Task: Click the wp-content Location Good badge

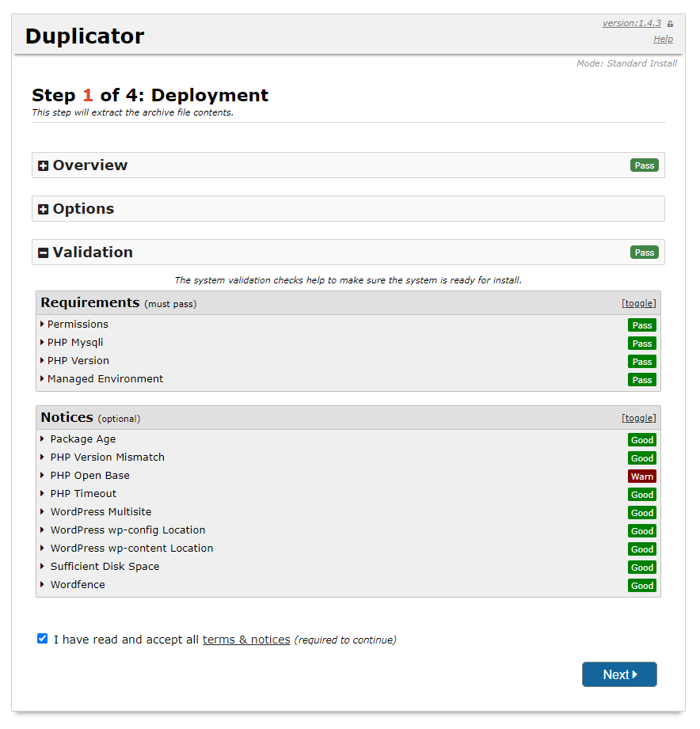Action: [x=642, y=549]
